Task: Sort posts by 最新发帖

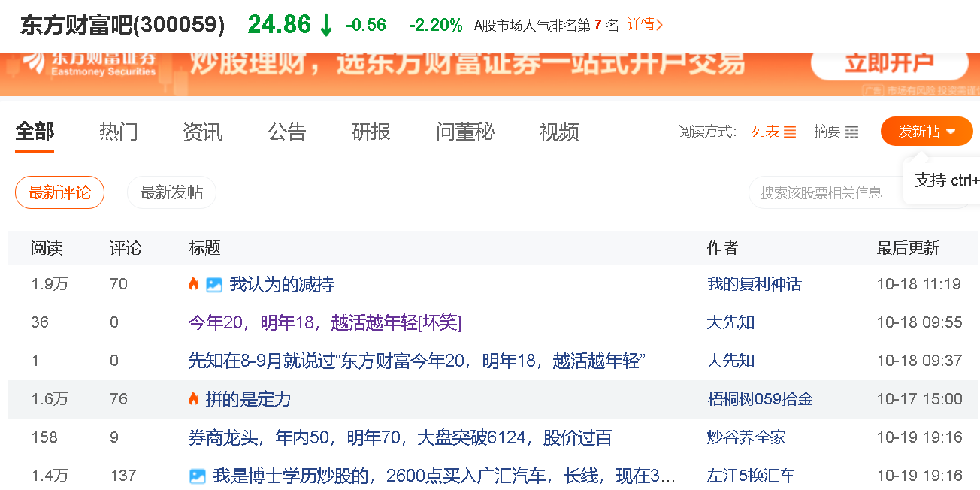Action: click(x=171, y=192)
